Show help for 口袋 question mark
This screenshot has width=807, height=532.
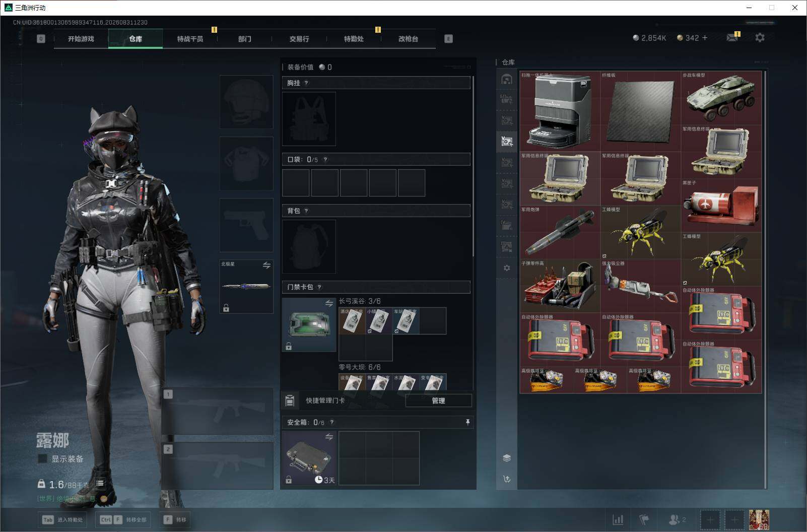click(x=325, y=160)
